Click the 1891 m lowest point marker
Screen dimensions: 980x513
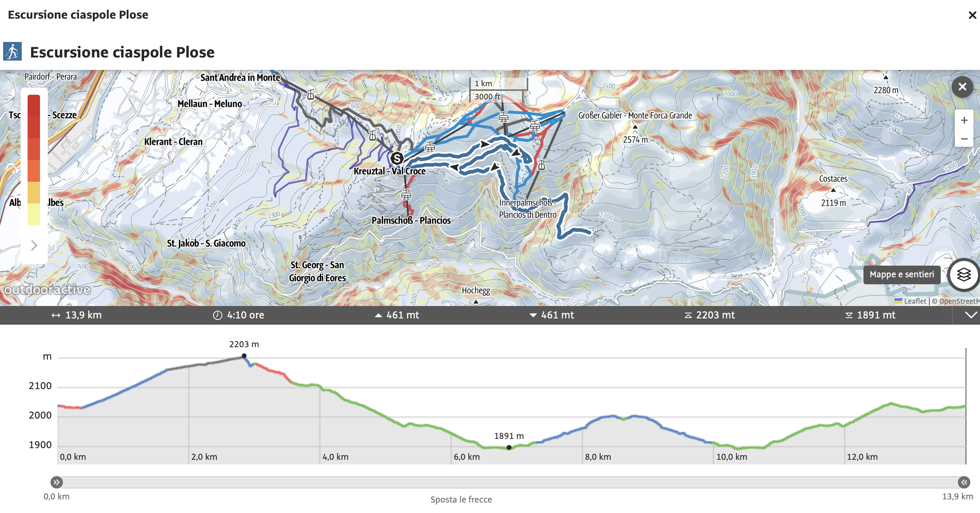pyautogui.click(x=509, y=447)
